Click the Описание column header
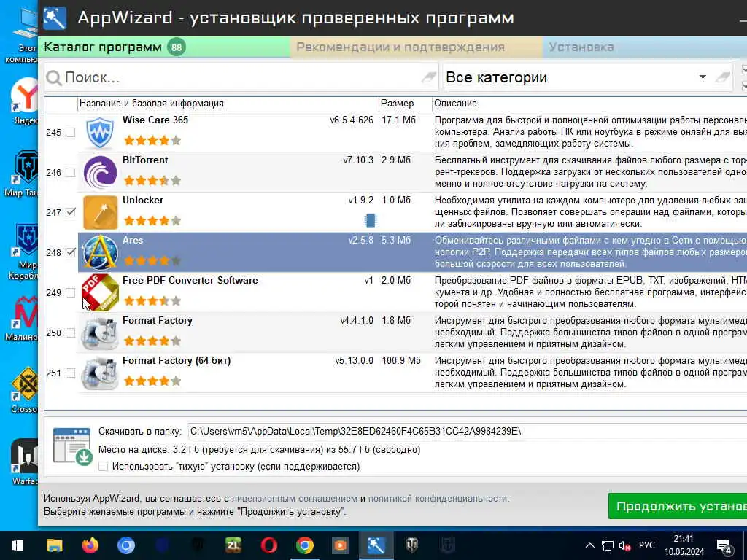Screen dimensions: 747x560 pyautogui.click(x=589, y=104)
